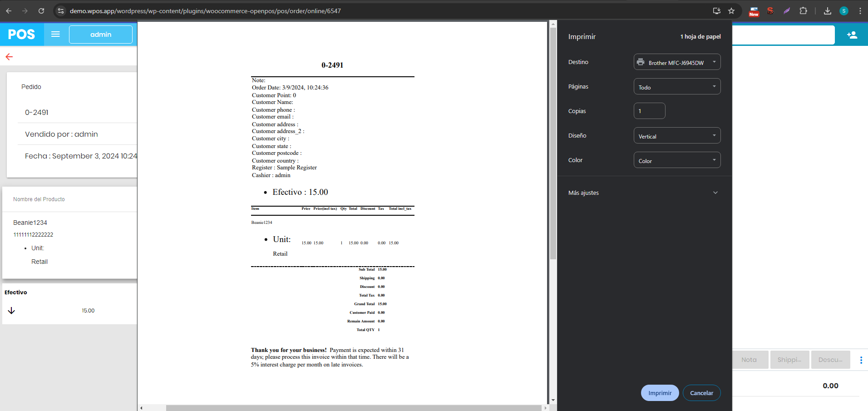Screen dimensions: 868x411
Task: Click the Beanie1234 product name in POS list
Action: 30,223
